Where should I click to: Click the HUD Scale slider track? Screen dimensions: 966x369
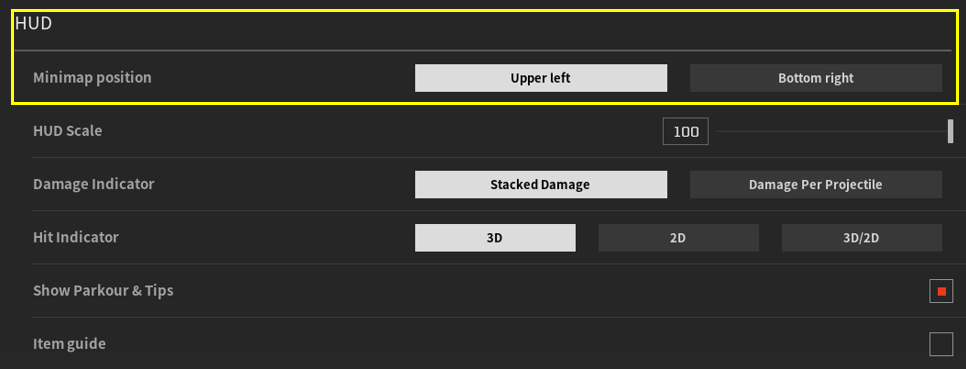(x=832, y=131)
